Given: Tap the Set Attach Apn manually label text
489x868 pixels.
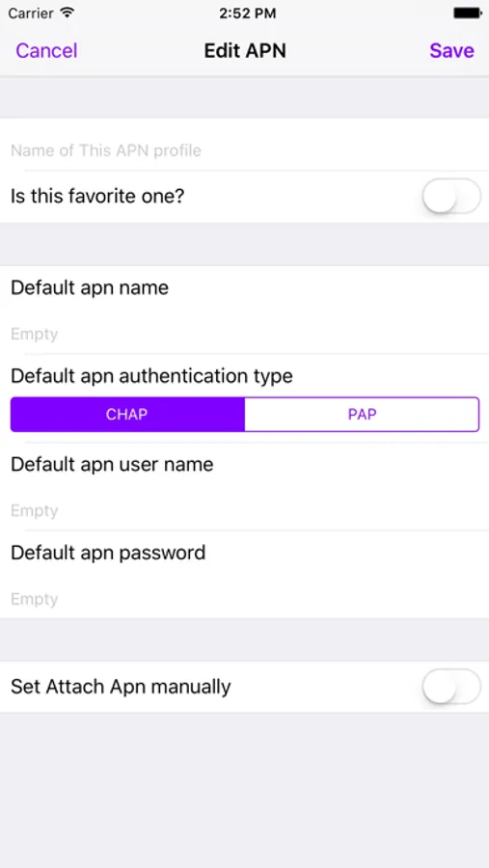Looking at the screenshot, I should (121, 687).
